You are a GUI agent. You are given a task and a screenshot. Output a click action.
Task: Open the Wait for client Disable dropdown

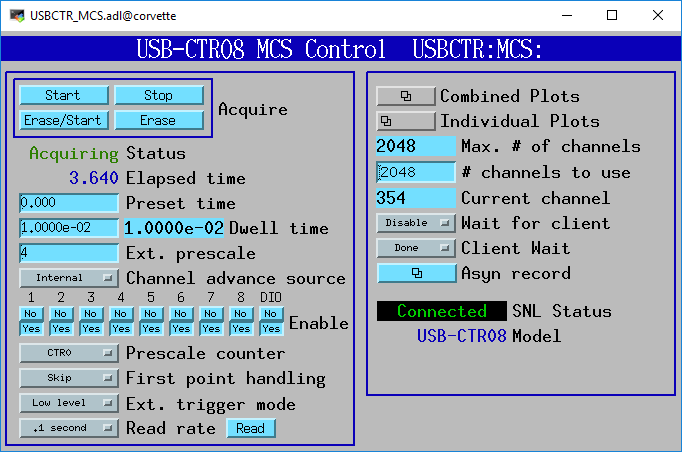(416, 223)
